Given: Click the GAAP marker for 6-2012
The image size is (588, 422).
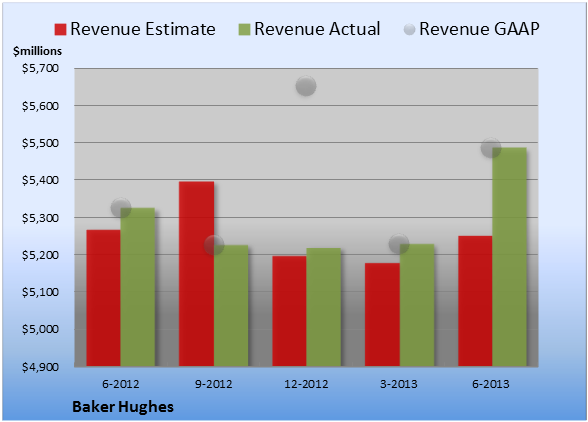Looking at the screenshot, I should [x=121, y=207].
